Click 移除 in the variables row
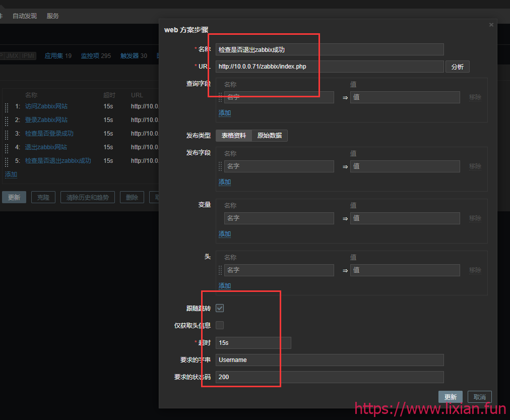The height and width of the screenshot is (420, 510). click(475, 218)
